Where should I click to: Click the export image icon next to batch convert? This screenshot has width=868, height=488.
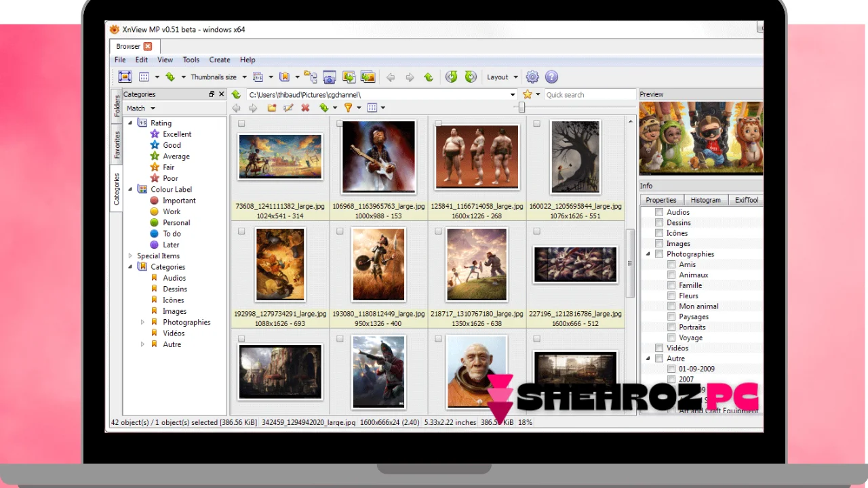[x=368, y=77]
